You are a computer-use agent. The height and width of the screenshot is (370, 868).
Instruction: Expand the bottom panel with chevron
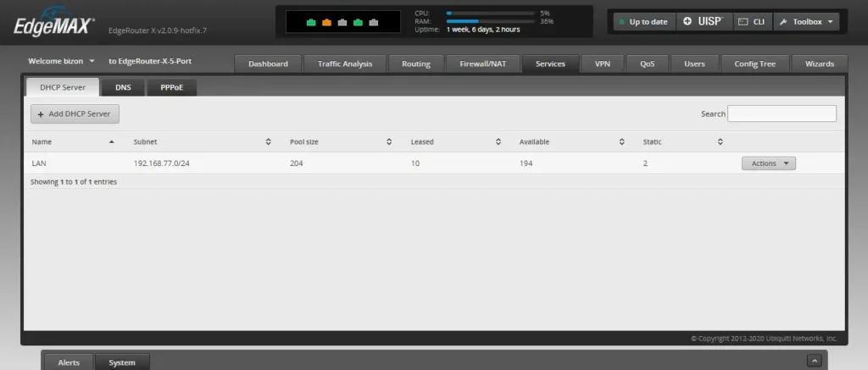(815, 361)
